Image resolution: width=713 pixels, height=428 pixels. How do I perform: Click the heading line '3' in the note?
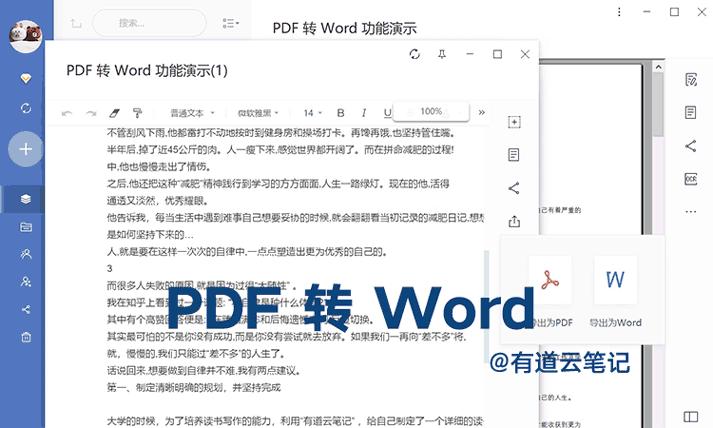(x=110, y=268)
